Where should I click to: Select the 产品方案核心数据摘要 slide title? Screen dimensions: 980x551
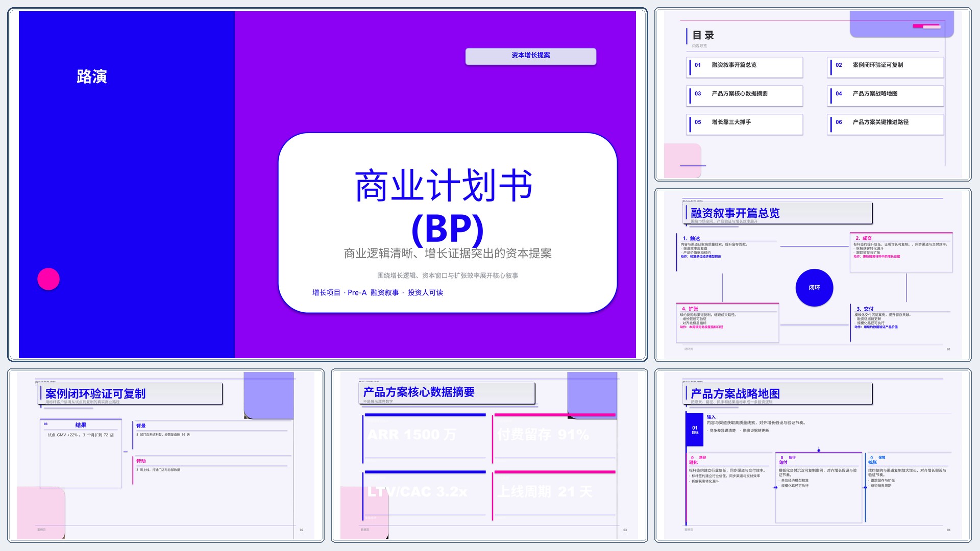pyautogui.click(x=419, y=392)
